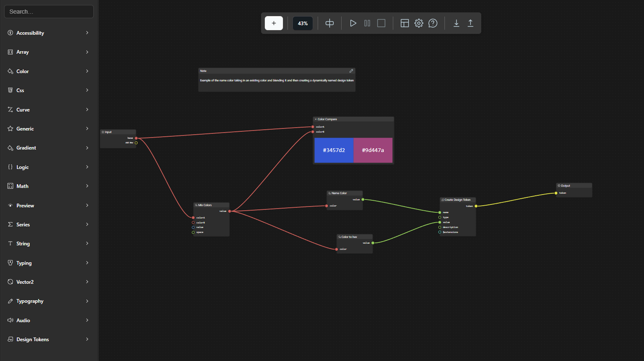
Task: Expand the Color category in sidebar
Action: point(49,71)
